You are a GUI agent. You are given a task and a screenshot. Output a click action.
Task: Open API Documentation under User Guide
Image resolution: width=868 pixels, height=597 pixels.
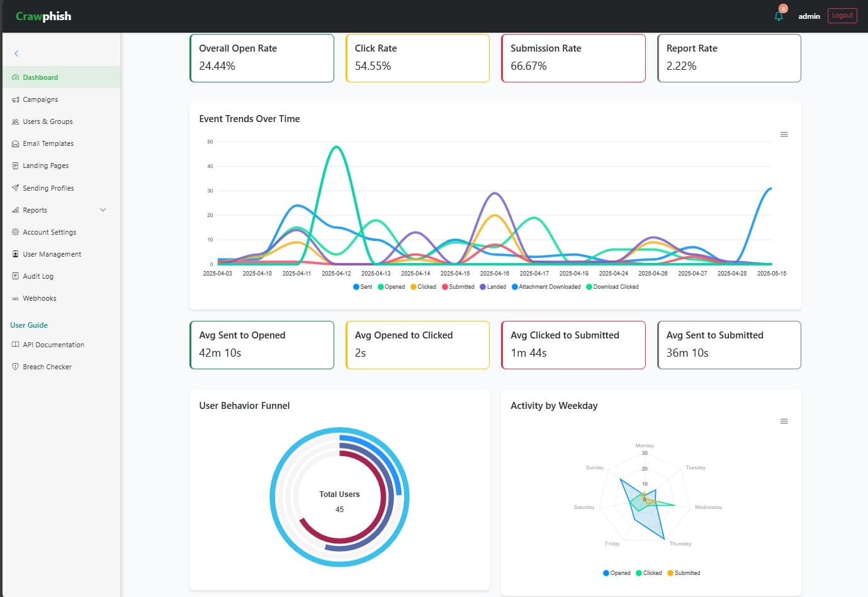coord(54,345)
